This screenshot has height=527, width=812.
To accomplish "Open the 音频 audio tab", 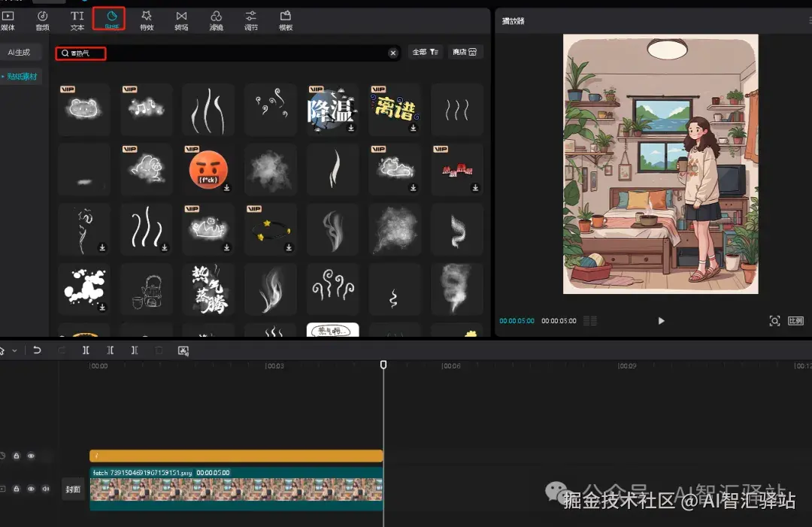I will (x=42, y=21).
